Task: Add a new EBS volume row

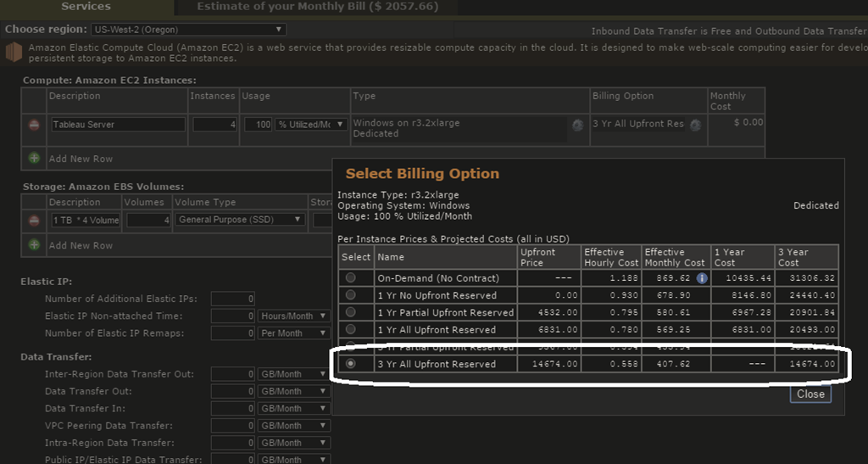Action: (34, 245)
